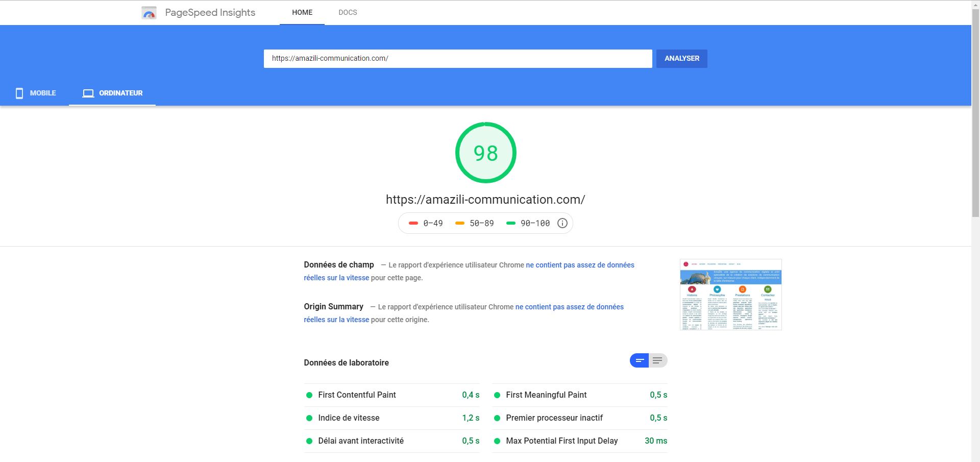Click the First Contentful Paint metric
The width and height of the screenshot is (980, 462).
coord(392,395)
